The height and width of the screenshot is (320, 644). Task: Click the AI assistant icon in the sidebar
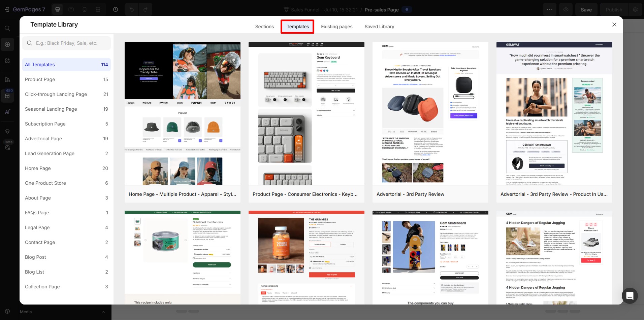pos(7,111)
